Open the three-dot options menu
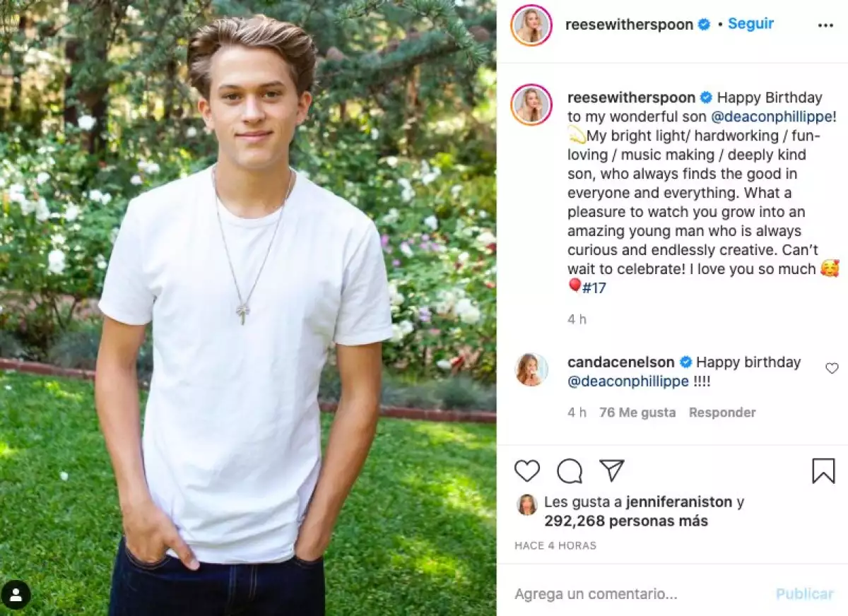Viewport: 848px width, 616px height. tap(825, 25)
